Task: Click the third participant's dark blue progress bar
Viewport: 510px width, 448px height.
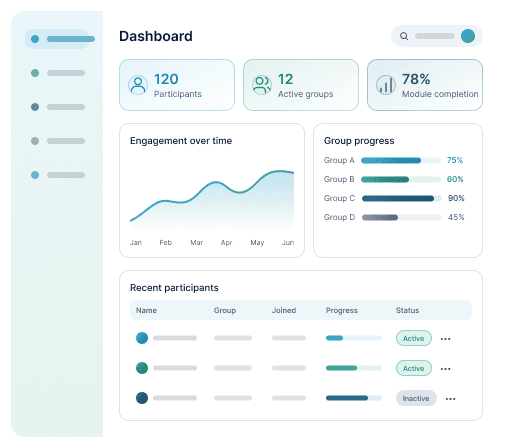Action: [354, 398]
